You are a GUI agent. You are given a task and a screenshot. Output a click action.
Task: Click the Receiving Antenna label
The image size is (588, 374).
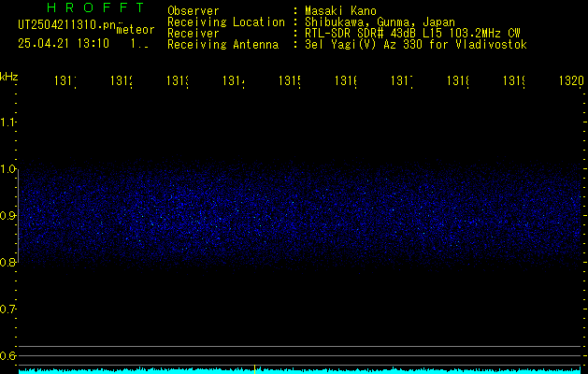point(223,45)
